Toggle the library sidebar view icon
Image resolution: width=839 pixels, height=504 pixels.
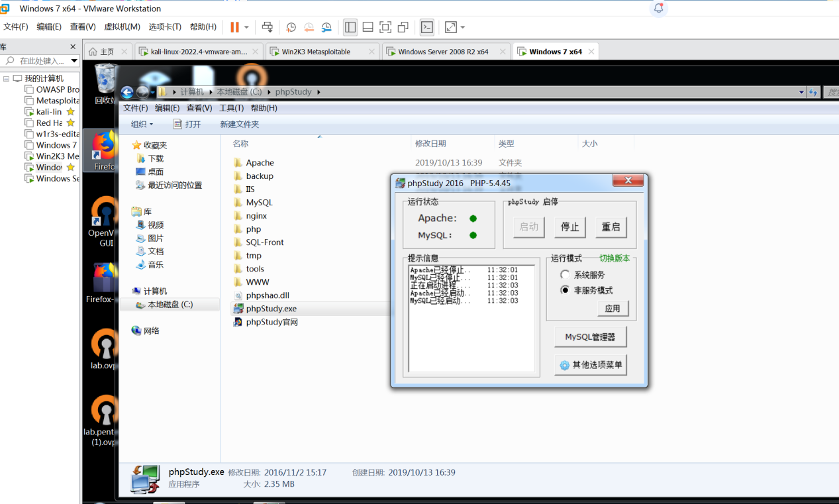350,27
